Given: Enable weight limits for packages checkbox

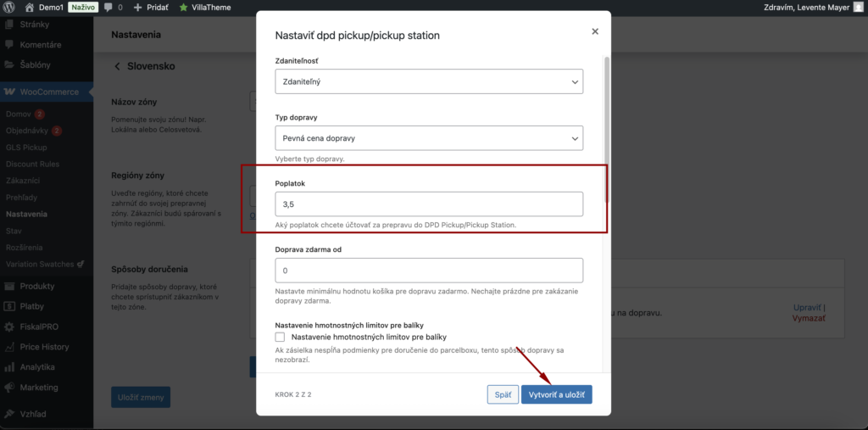Looking at the screenshot, I should (x=281, y=337).
